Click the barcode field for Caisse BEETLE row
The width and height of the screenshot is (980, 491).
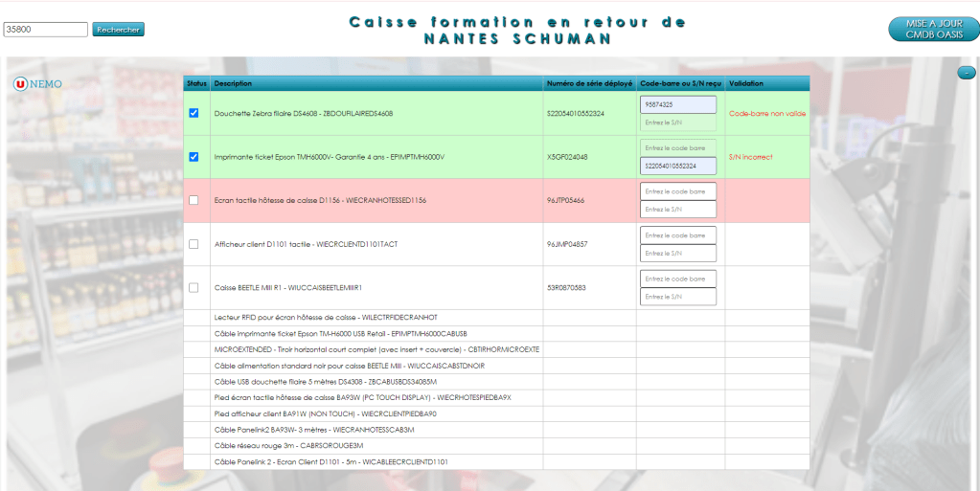tap(677, 279)
